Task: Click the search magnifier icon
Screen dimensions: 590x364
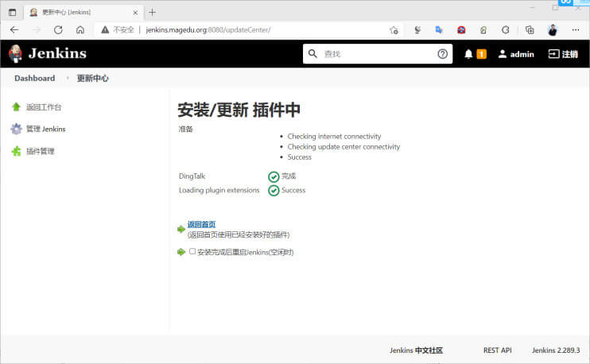Action: click(312, 54)
